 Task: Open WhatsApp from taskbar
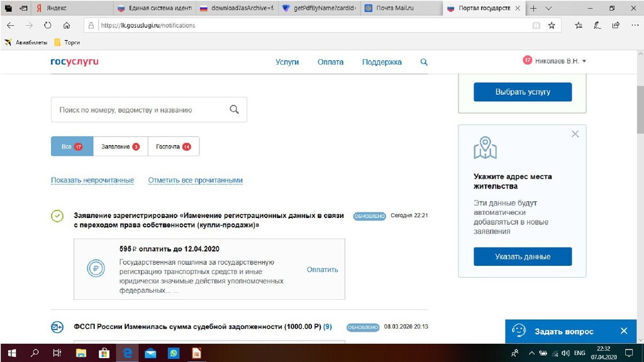click(x=174, y=353)
